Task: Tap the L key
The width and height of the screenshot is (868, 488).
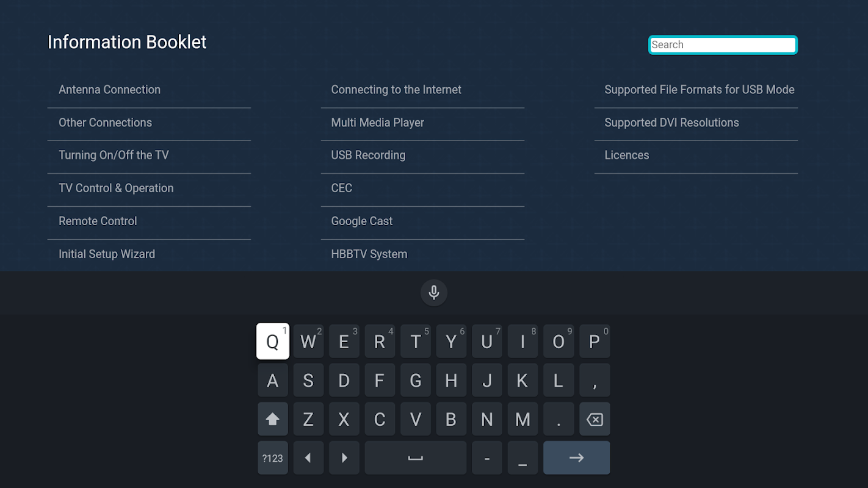Action: coord(559,381)
